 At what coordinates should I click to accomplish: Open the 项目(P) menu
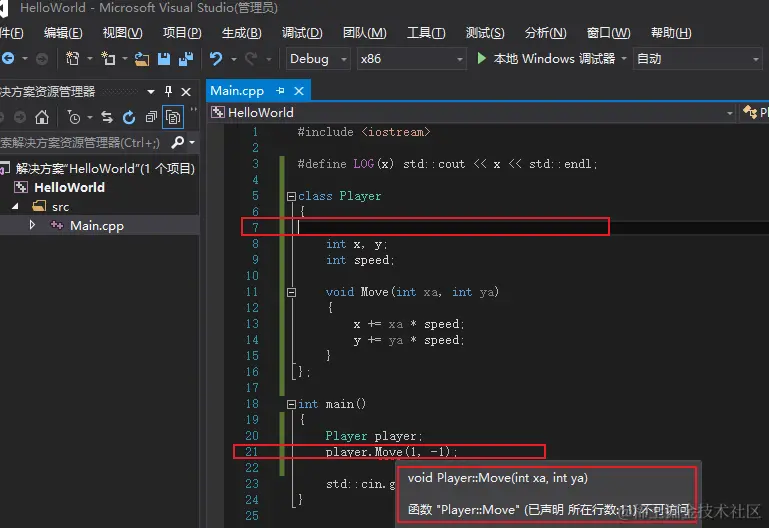(x=182, y=33)
